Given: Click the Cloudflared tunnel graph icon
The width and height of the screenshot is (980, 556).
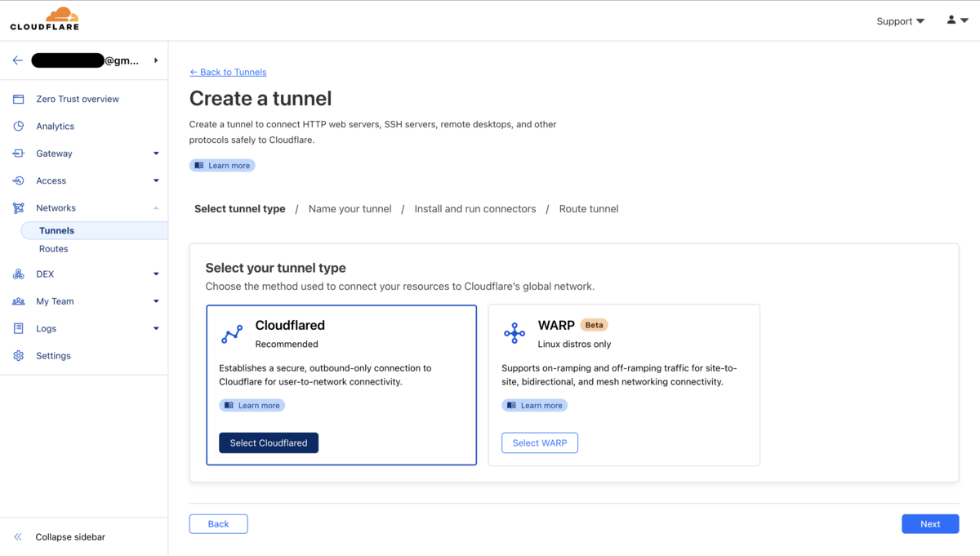Looking at the screenshot, I should 232,333.
